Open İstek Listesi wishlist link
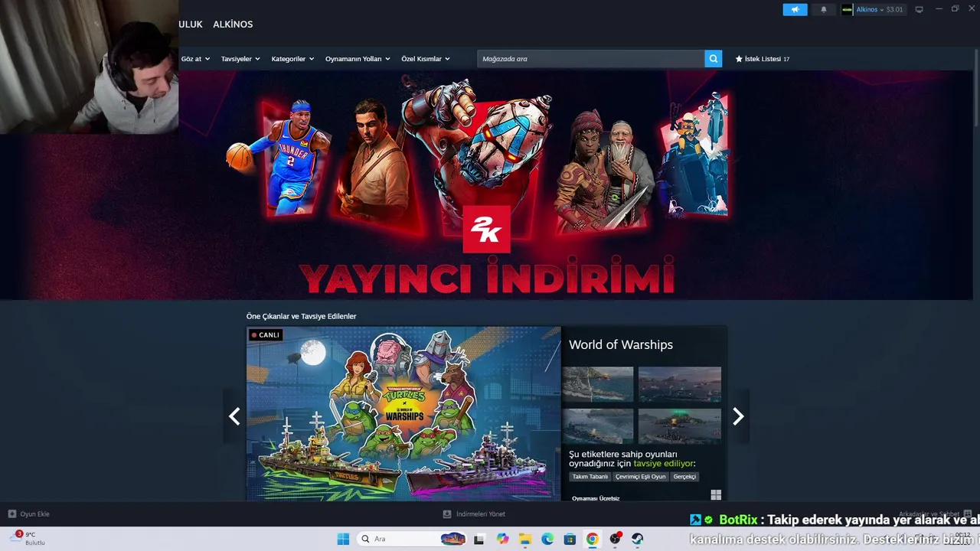Image resolution: width=980 pixels, height=551 pixels. click(x=762, y=59)
